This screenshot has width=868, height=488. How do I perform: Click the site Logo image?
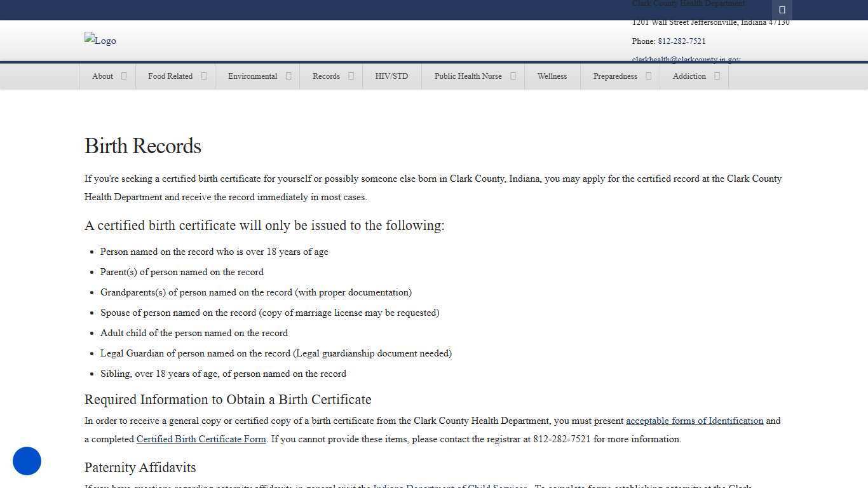click(x=100, y=41)
